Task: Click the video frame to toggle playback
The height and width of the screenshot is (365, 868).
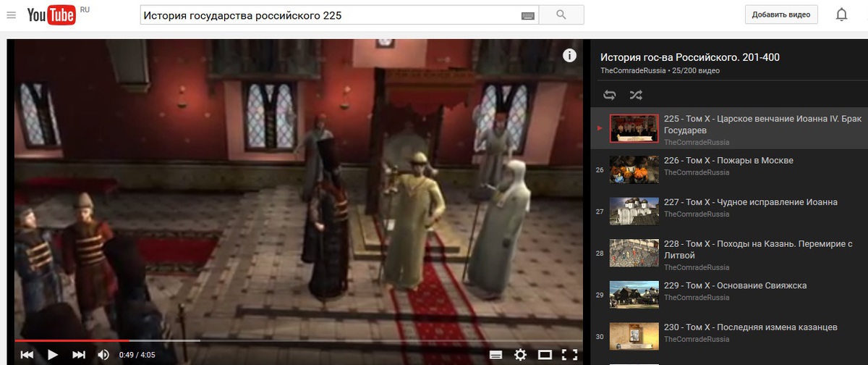Action: [298, 188]
